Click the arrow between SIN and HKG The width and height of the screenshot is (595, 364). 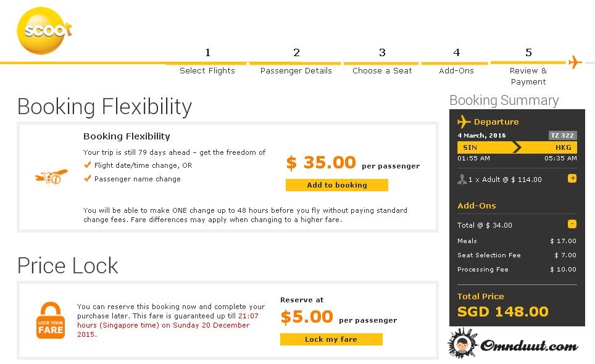(517, 147)
